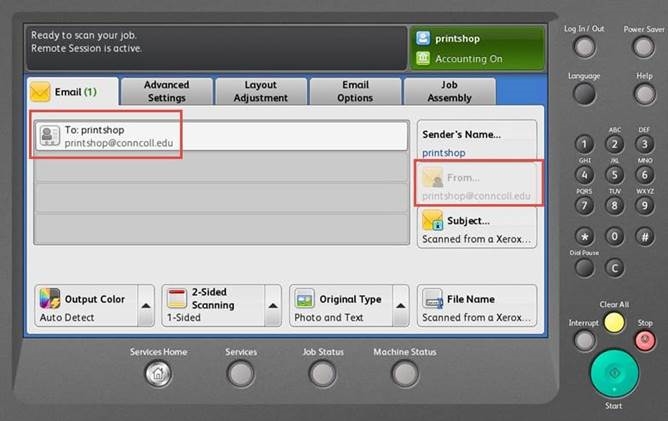668x421 pixels.
Task: Open Output Color options
Action: 86,306
